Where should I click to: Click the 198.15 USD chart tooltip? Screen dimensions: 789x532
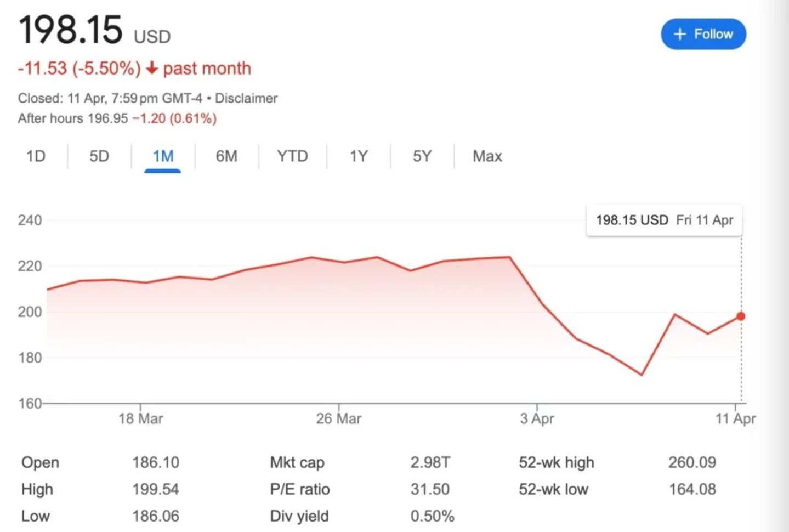pos(664,220)
